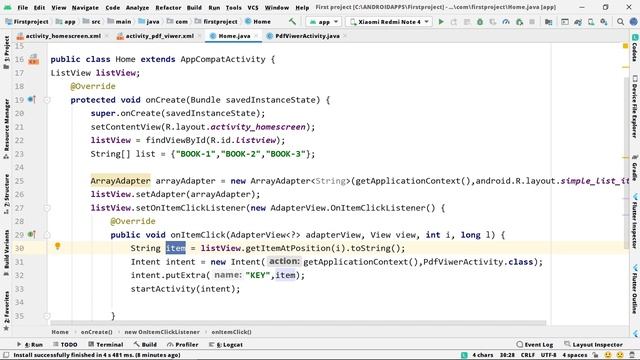Open the AVD Manager device icon
This screenshot has width=640, height=360.
tap(591, 22)
